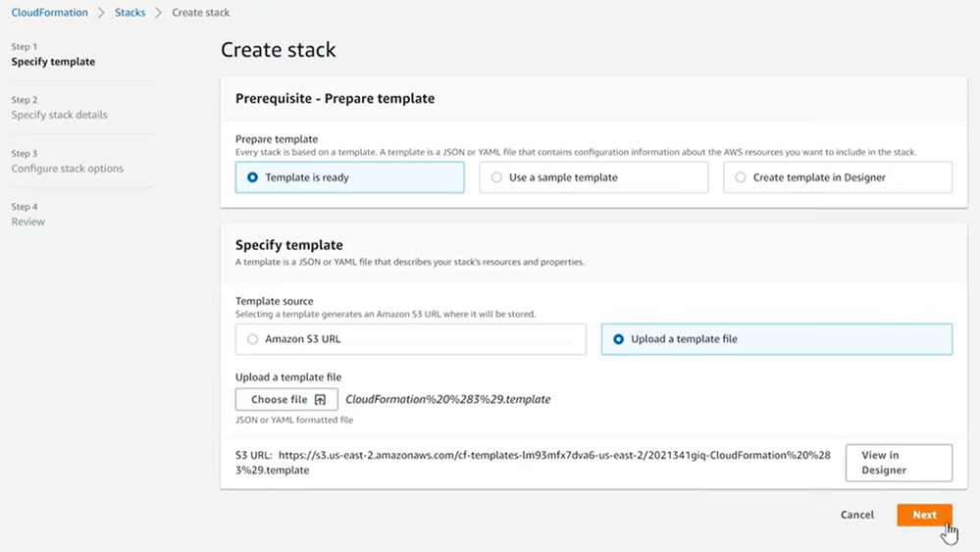Click the 'Specify template' section heading
The width and height of the screenshot is (980, 552).
(x=288, y=245)
